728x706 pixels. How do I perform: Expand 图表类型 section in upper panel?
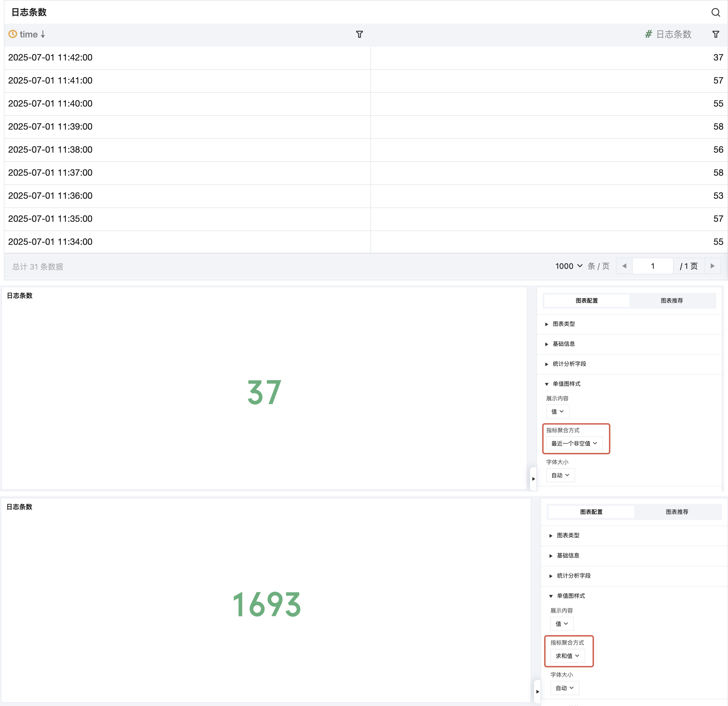tap(564, 324)
